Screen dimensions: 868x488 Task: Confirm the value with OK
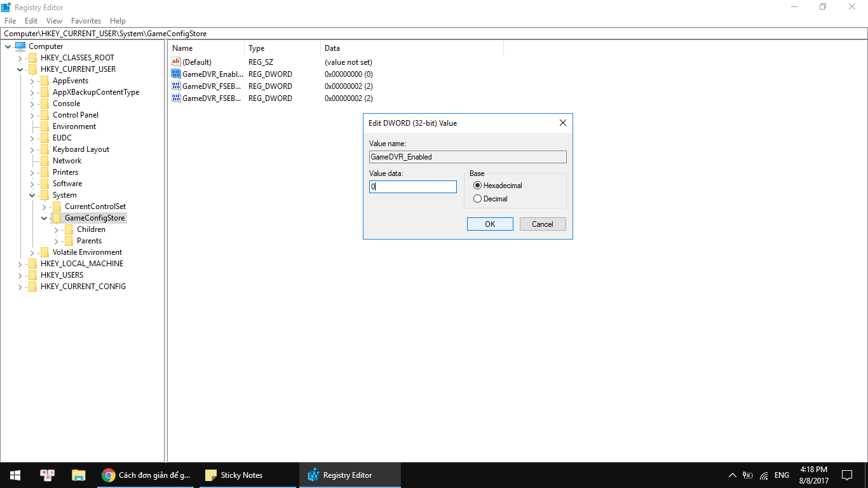pyautogui.click(x=490, y=224)
